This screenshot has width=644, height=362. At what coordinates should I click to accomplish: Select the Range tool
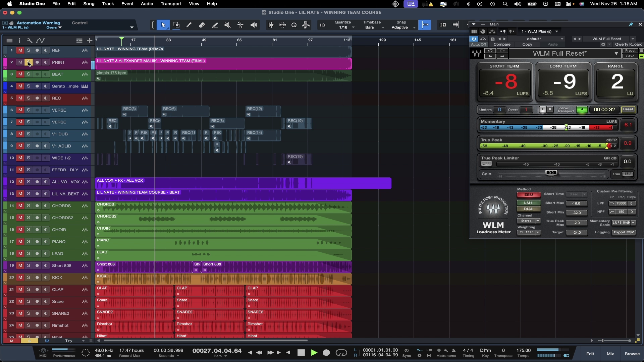click(176, 25)
